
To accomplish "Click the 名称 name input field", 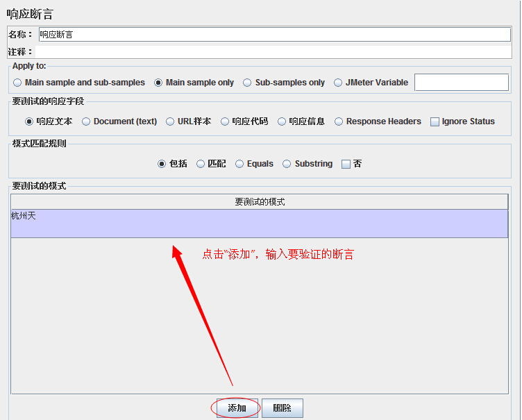I will coord(274,35).
